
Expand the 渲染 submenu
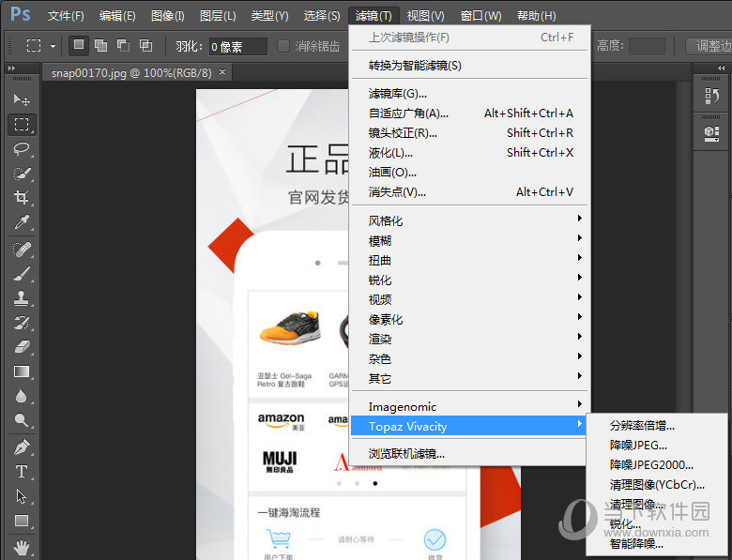point(468,339)
